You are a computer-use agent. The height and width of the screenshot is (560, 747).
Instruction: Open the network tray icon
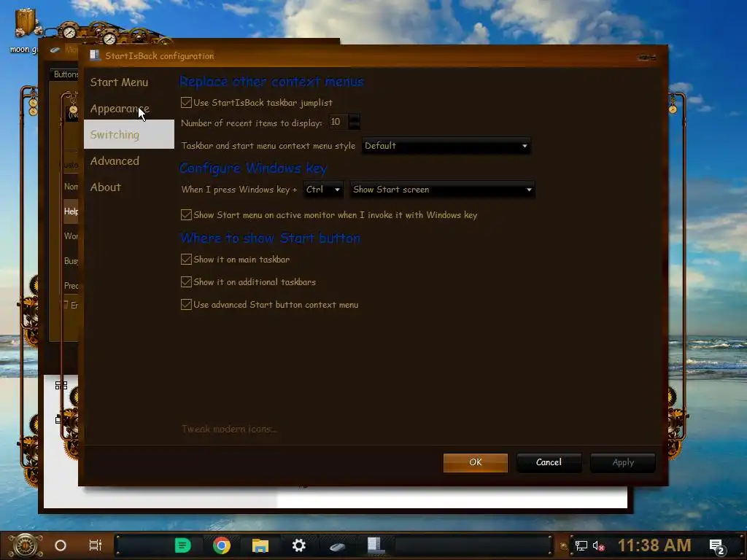point(581,546)
